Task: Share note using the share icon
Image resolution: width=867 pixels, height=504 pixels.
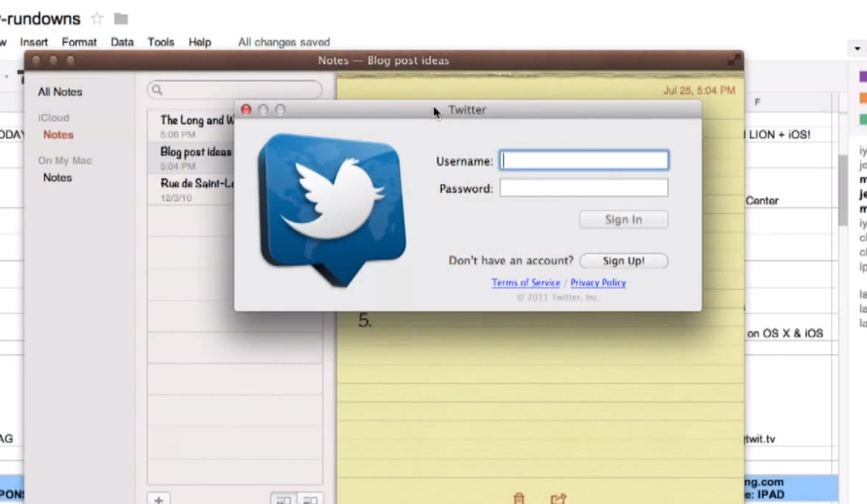Action: [x=559, y=498]
